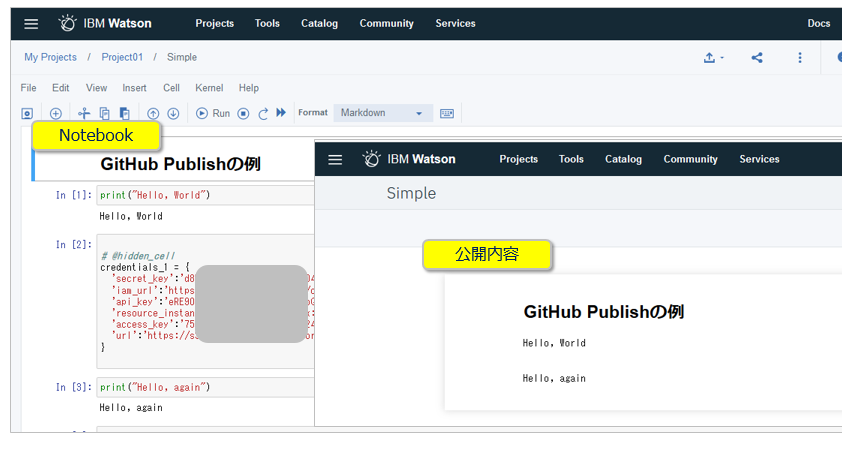Click the print("Hello, World") code cell
This screenshot has width=842, height=451.
pos(206,195)
